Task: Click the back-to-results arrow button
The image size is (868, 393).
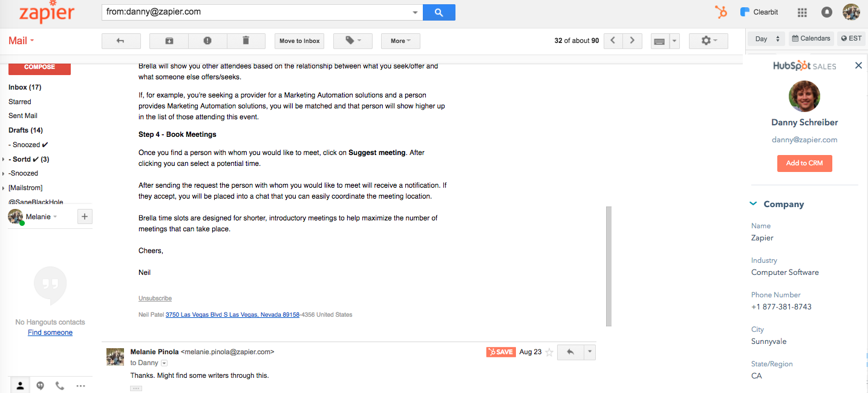Action: coord(121,41)
